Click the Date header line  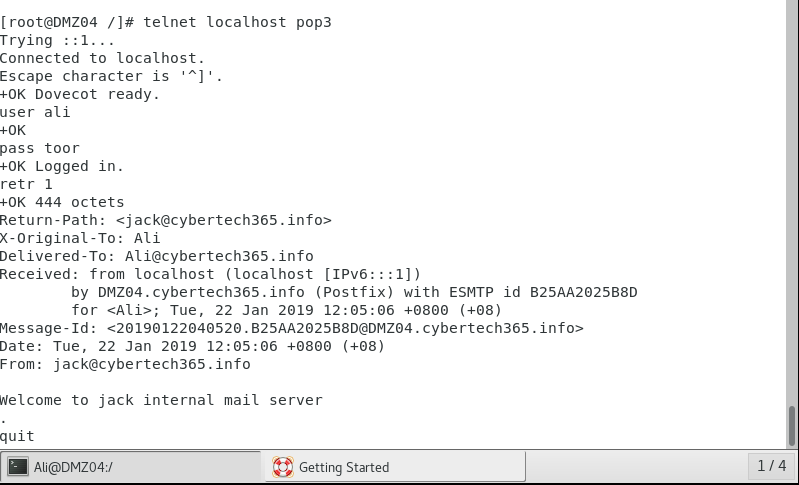click(192, 346)
